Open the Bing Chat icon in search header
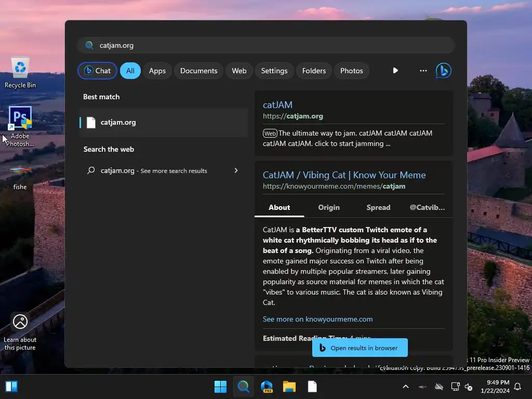Screen dimensions: 532x399 [x=443, y=71]
